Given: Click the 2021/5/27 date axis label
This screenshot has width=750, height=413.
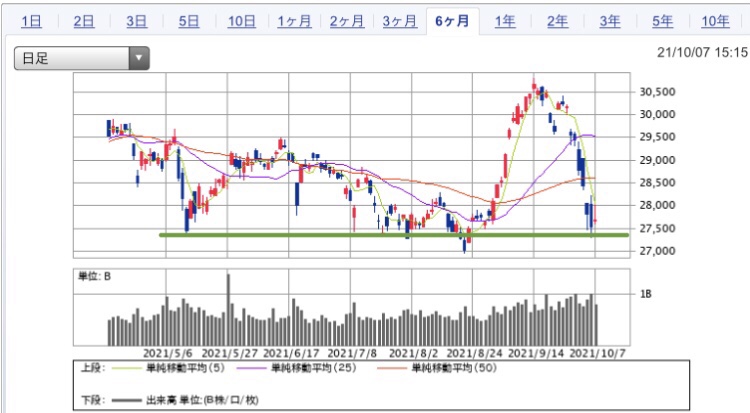Looking at the screenshot, I should (230, 354).
